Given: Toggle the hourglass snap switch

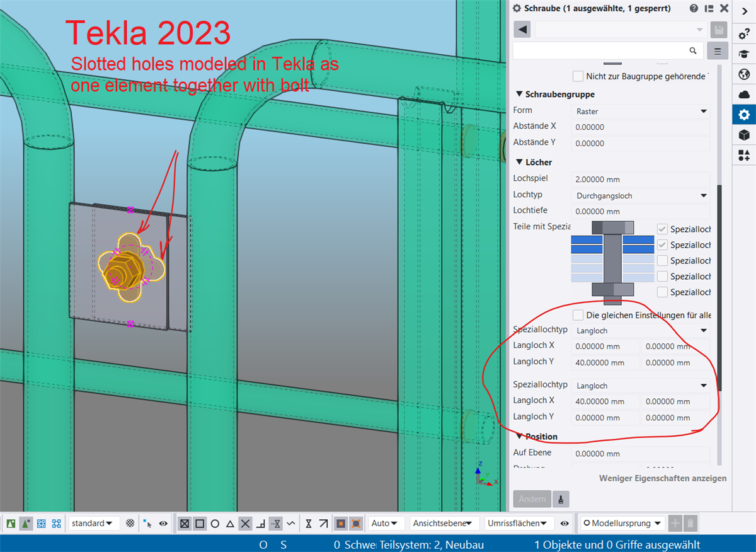Looking at the screenshot, I should tap(308, 523).
